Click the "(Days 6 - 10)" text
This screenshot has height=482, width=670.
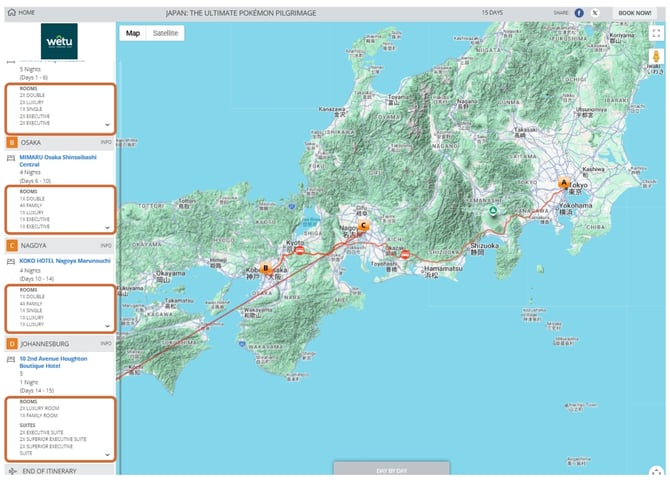pos(35,181)
